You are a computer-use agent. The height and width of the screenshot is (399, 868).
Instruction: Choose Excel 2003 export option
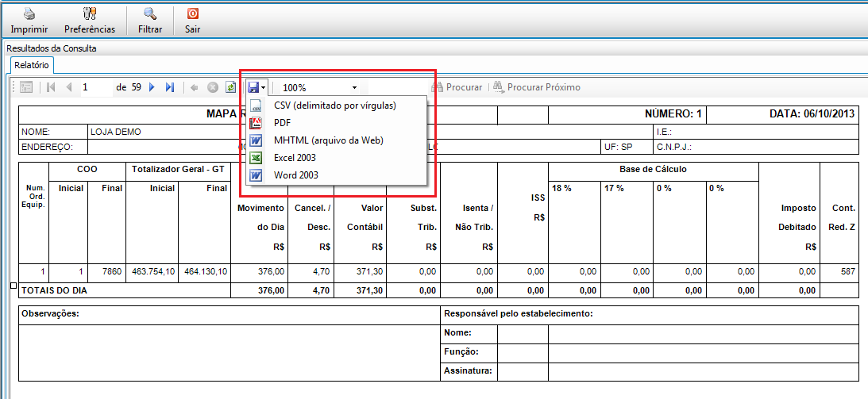tap(335, 158)
